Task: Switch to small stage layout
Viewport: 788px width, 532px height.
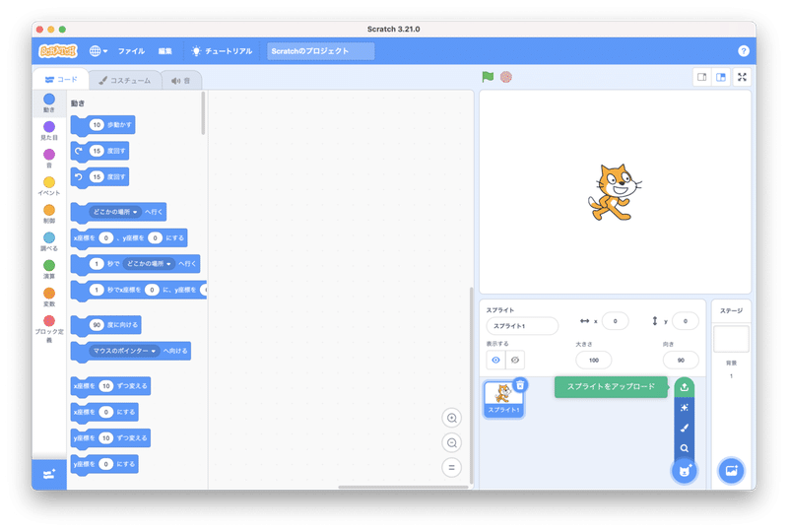Action: pos(701,77)
